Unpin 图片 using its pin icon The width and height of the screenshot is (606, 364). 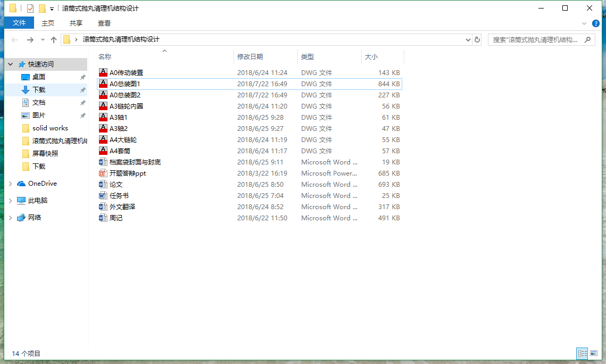coord(82,115)
